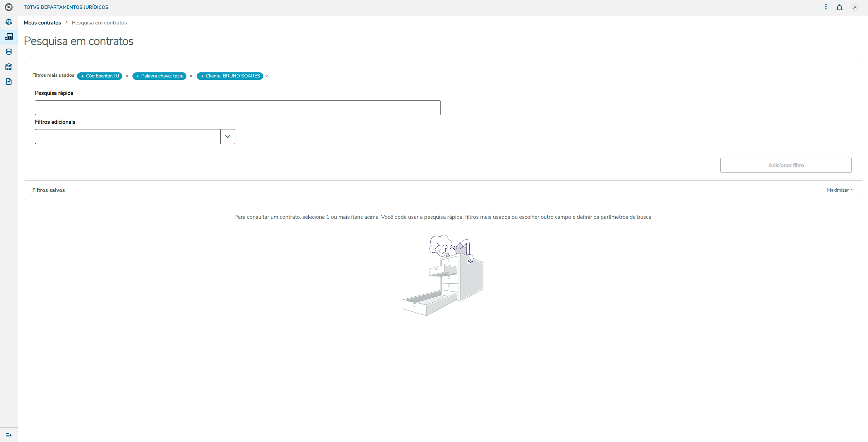
Task: Select the contracts sidebar icon
Action: (9, 37)
